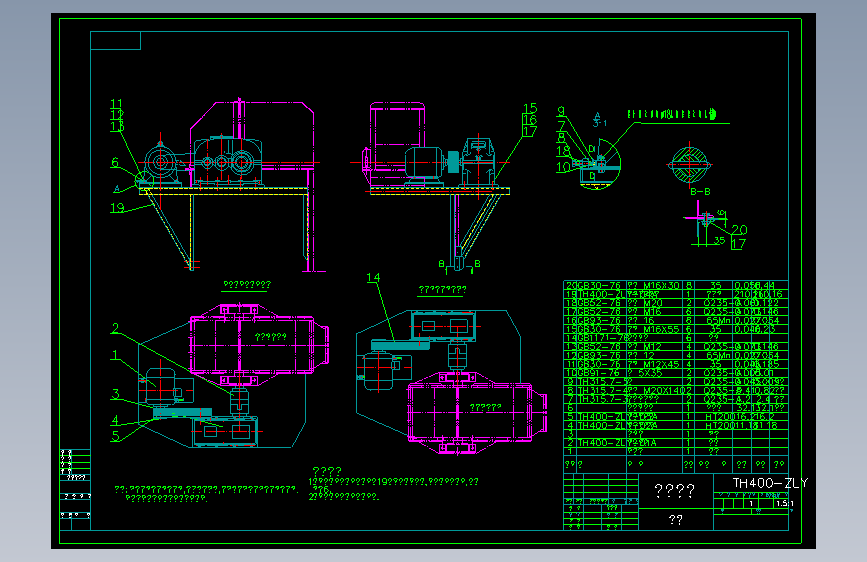Click the 1.5:1 scale value in title block
The image size is (867, 562).
pyautogui.click(x=784, y=503)
